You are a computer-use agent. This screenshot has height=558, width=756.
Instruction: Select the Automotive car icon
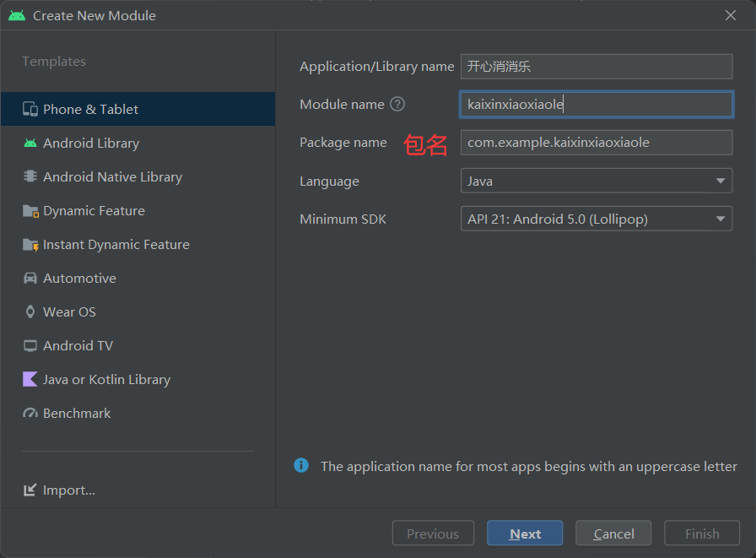point(30,279)
